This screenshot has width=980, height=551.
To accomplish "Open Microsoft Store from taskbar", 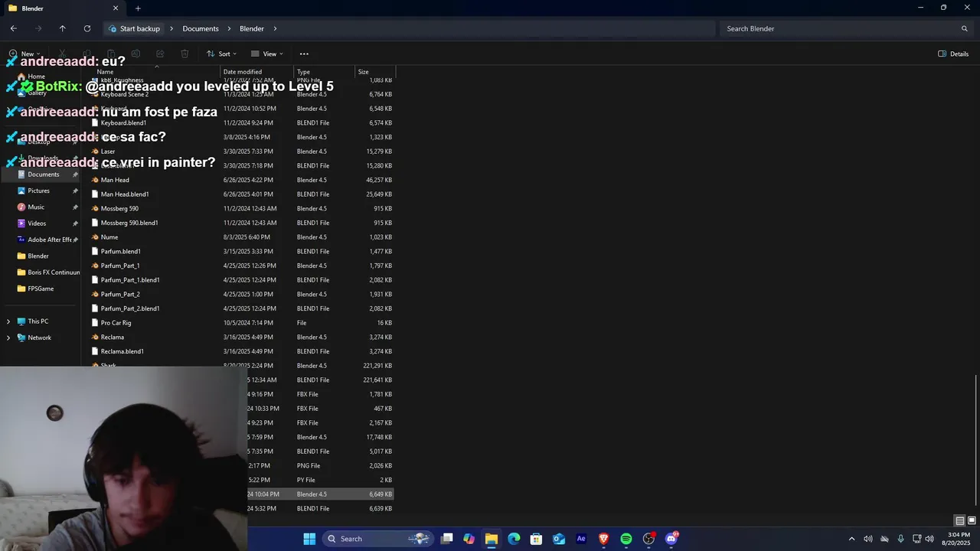I will 536,539.
